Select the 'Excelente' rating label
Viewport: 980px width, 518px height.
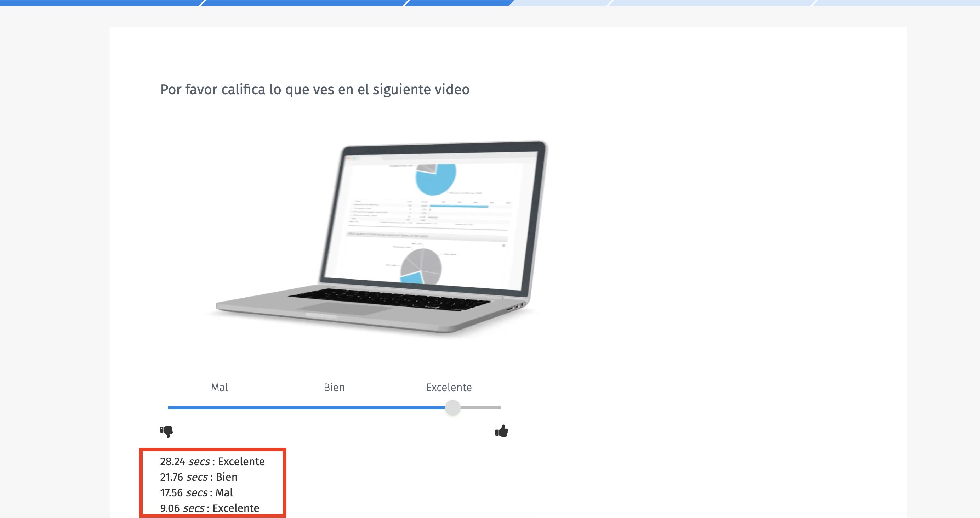point(448,387)
